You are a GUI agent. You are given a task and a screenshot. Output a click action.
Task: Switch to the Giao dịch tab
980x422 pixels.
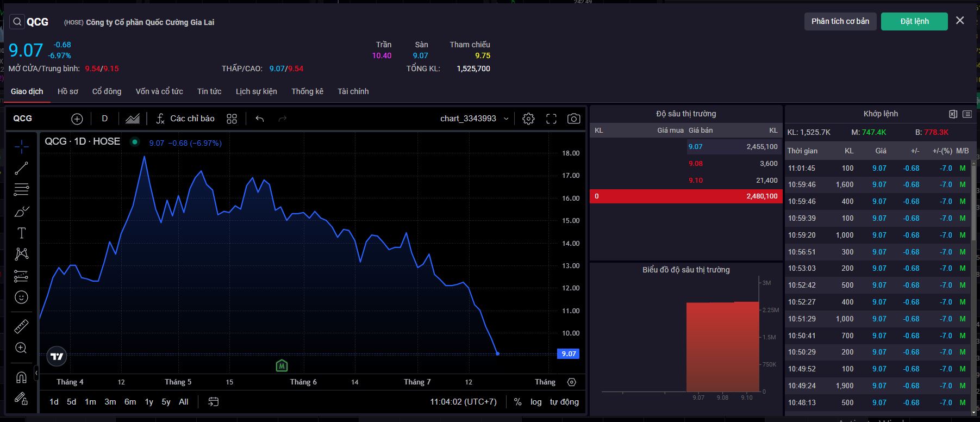(x=27, y=91)
